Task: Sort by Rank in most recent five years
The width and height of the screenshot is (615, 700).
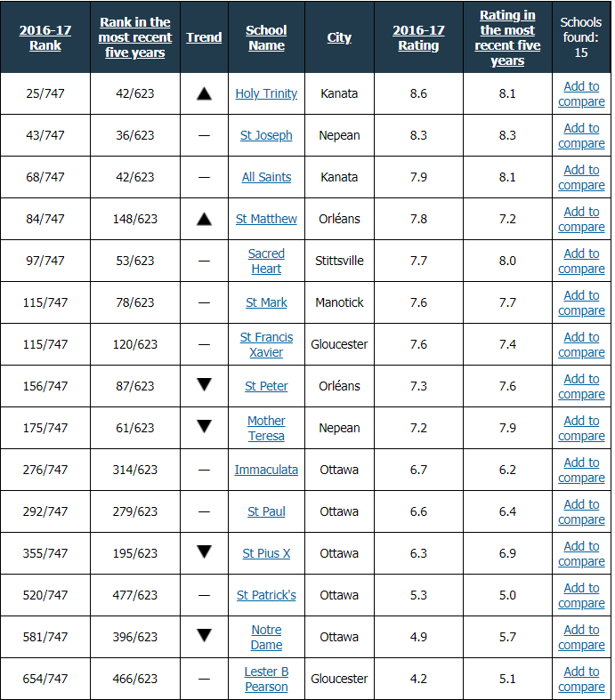Action: click(x=135, y=37)
